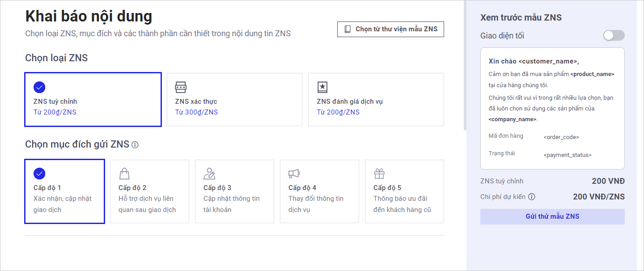Screen dimensions: 644x271
Task: Pick Cấp độ 5 Thông báo ưu đãi option
Action: tap(404, 191)
